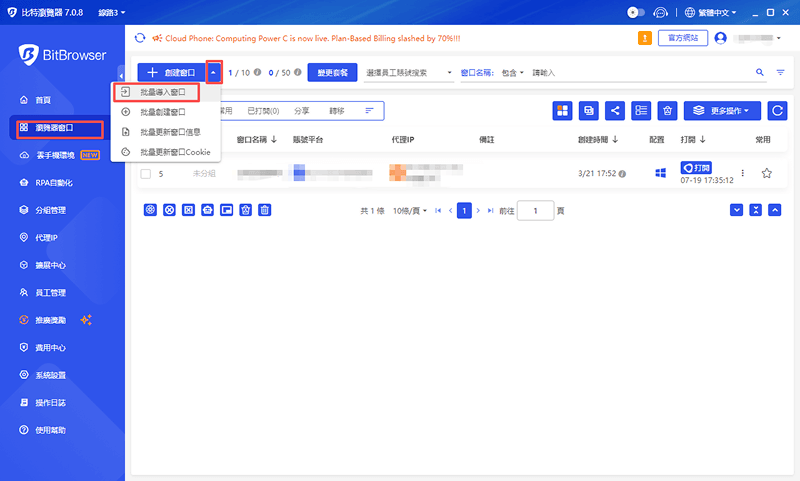Open the filter icon at top right

click(780, 73)
